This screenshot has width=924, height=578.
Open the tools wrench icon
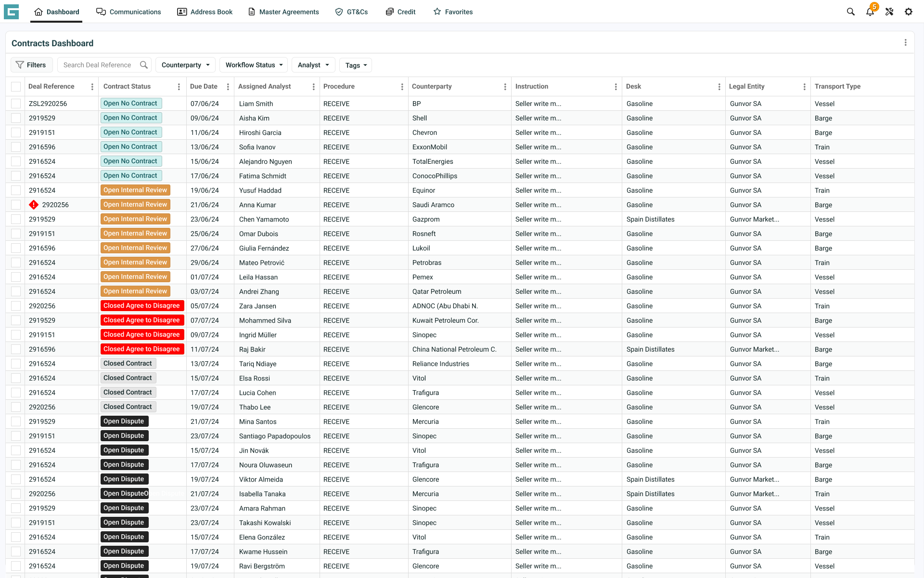click(889, 12)
